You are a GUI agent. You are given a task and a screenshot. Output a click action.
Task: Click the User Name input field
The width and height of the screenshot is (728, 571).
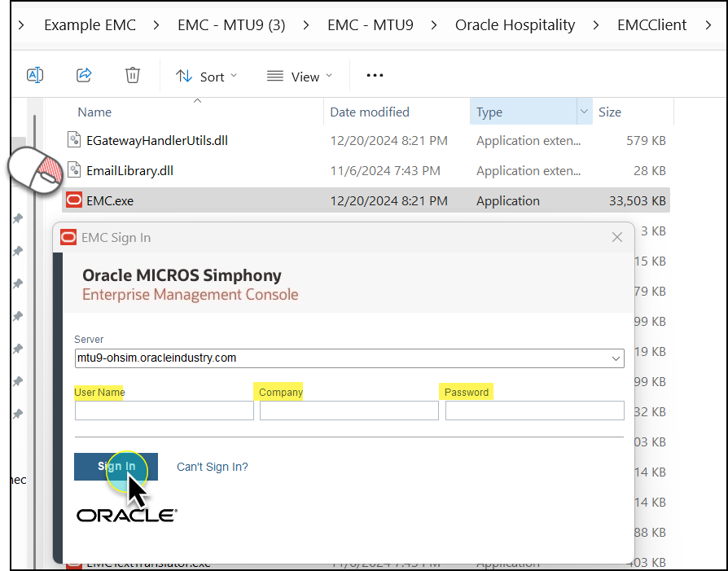click(x=164, y=411)
